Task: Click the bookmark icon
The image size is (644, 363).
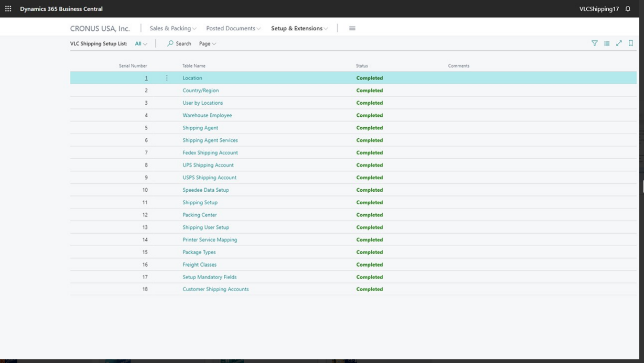Action: [631, 43]
